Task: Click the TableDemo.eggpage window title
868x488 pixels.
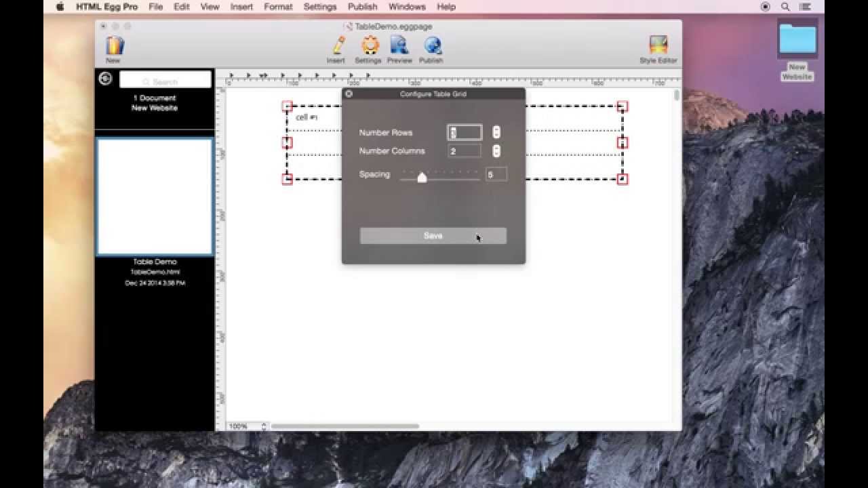Action: [393, 26]
